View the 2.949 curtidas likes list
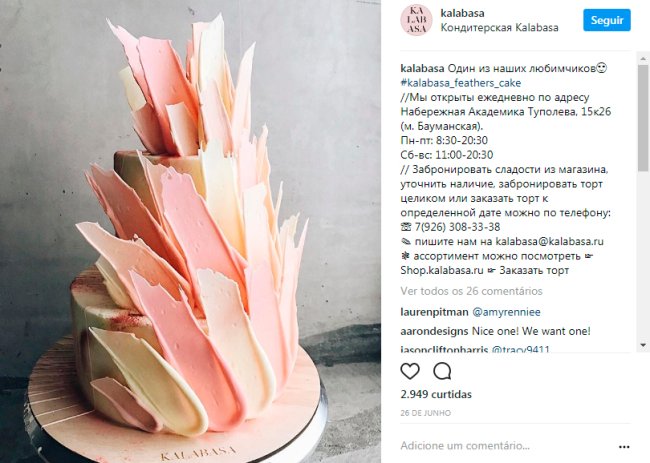650x463 pixels. [436, 394]
